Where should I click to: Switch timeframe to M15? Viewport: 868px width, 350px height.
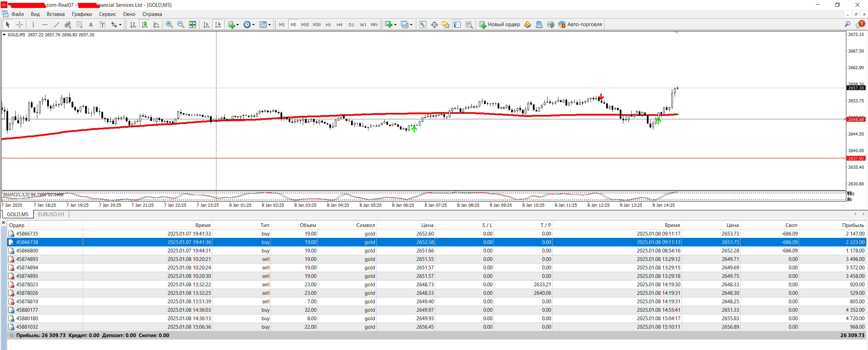(x=305, y=24)
